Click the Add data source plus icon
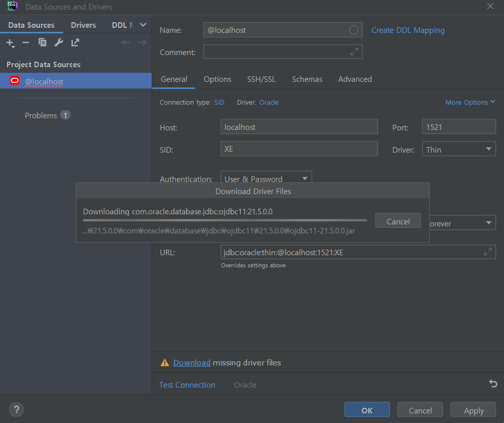504x423 pixels. point(10,43)
